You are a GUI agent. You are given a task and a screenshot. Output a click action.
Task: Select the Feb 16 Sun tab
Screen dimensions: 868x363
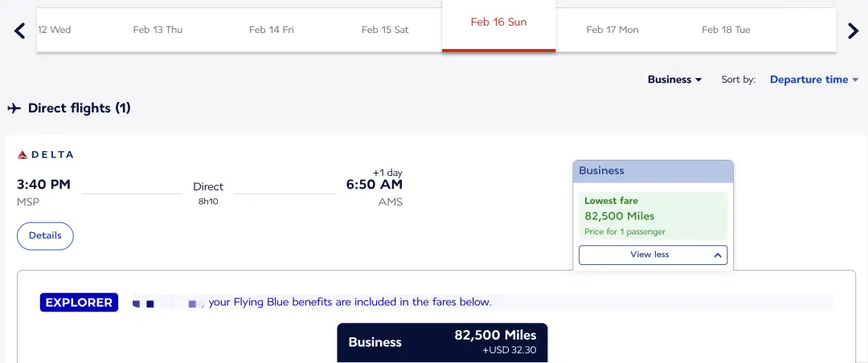tap(498, 22)
